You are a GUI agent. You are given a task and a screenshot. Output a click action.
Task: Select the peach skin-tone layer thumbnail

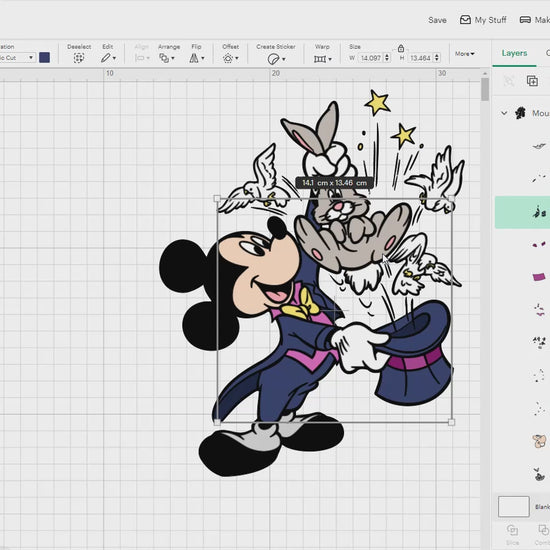[x=539, y=441]
